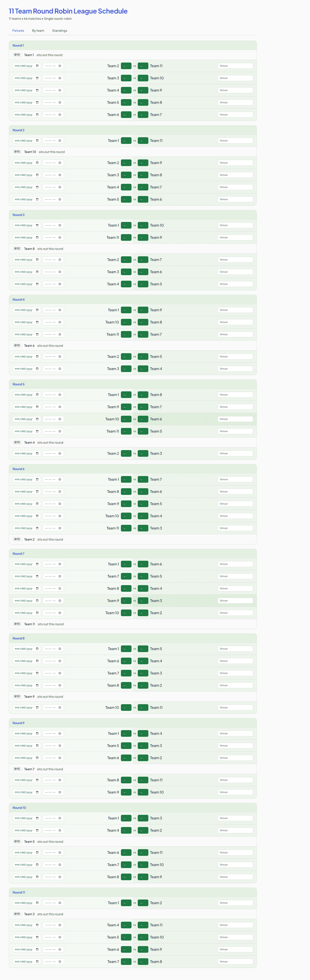The width and height of the screenshot is (310, 980).
Task: Open clock picker for Team 10 vs Team 8
Action: [60, 322]
